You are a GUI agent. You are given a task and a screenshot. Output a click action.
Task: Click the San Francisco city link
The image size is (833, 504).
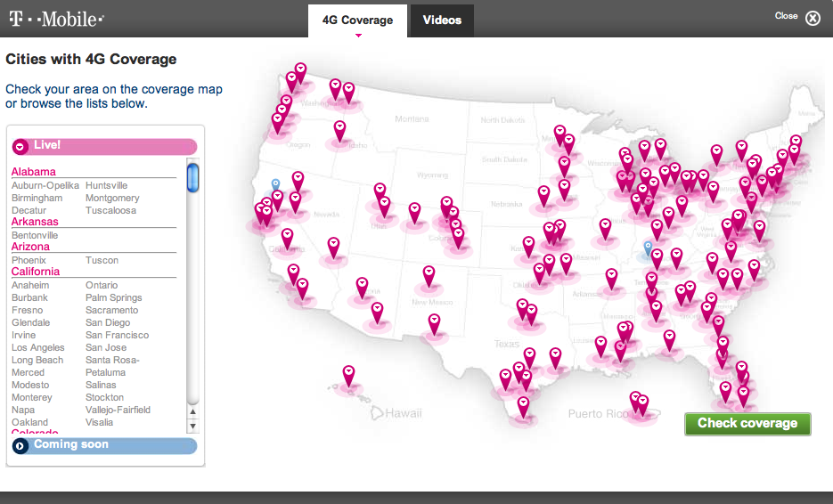click(117, 335)
